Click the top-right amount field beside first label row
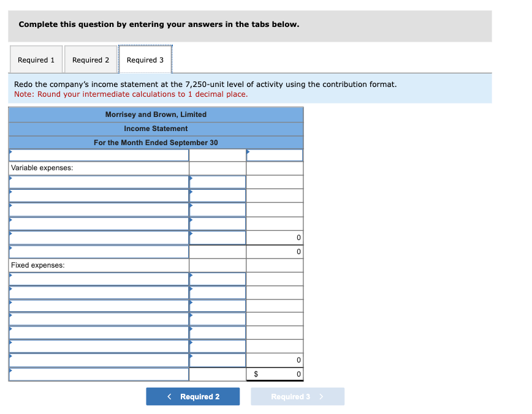Screen dimensions: 532x414 point(275,155)
